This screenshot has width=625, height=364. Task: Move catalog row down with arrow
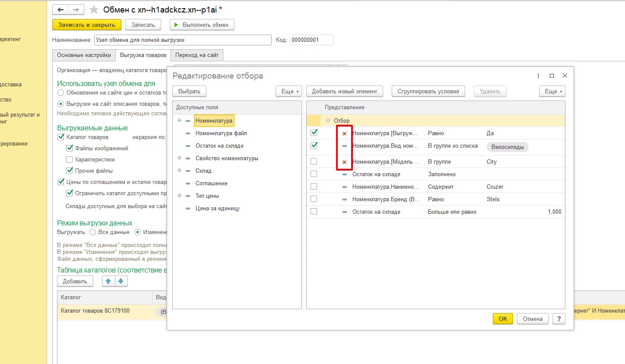point(121,281)
